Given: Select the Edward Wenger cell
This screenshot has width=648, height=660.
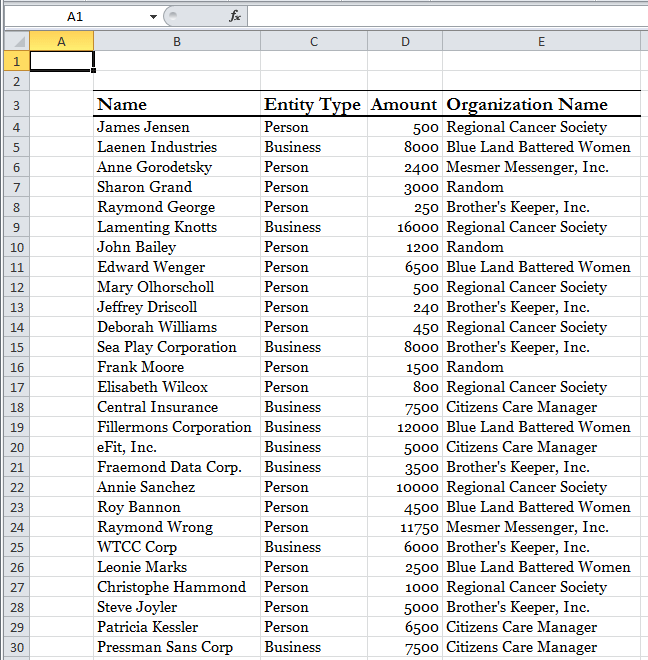Looking at the screenshot, I should pyautogui.click(x=177, y=267).
